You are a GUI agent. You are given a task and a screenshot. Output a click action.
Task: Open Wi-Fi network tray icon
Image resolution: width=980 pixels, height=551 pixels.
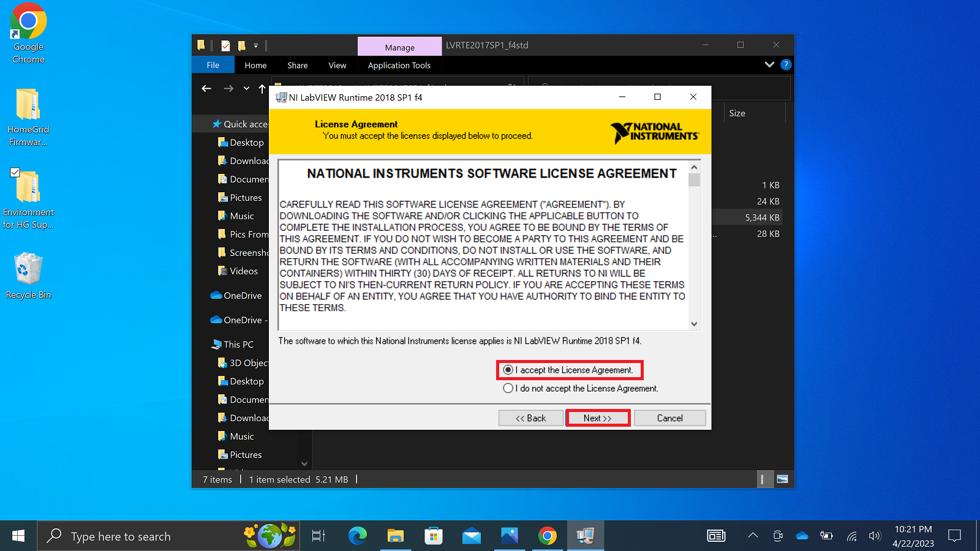(851, 536)
